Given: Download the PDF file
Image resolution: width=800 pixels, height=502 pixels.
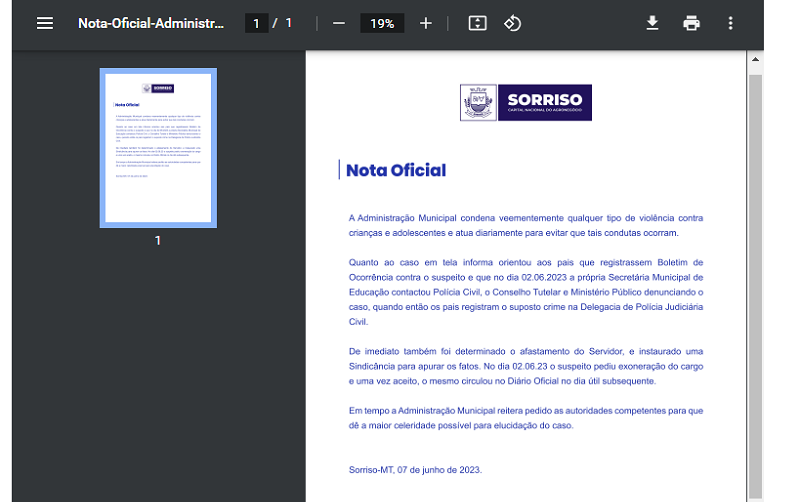Looking at the screenshot, I should [x=652, y=23].
